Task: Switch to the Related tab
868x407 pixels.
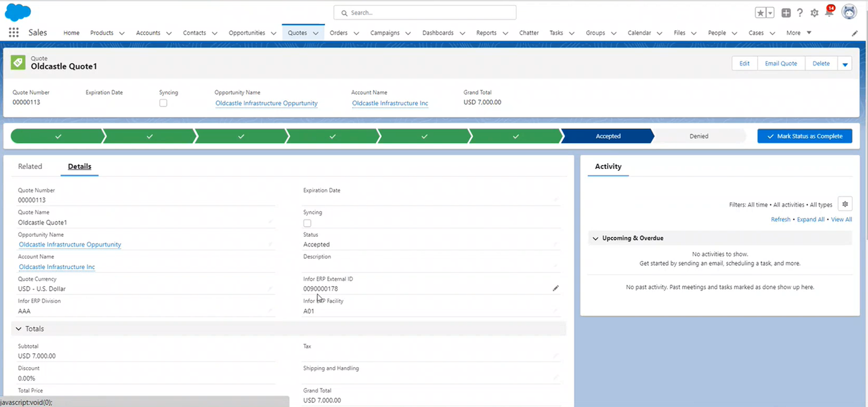Action: pyautogui.click(x=30, y=166)
